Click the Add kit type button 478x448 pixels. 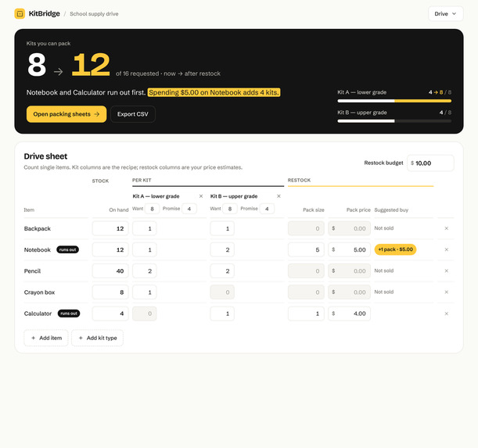pyautogui.click(x=97, y=338)
